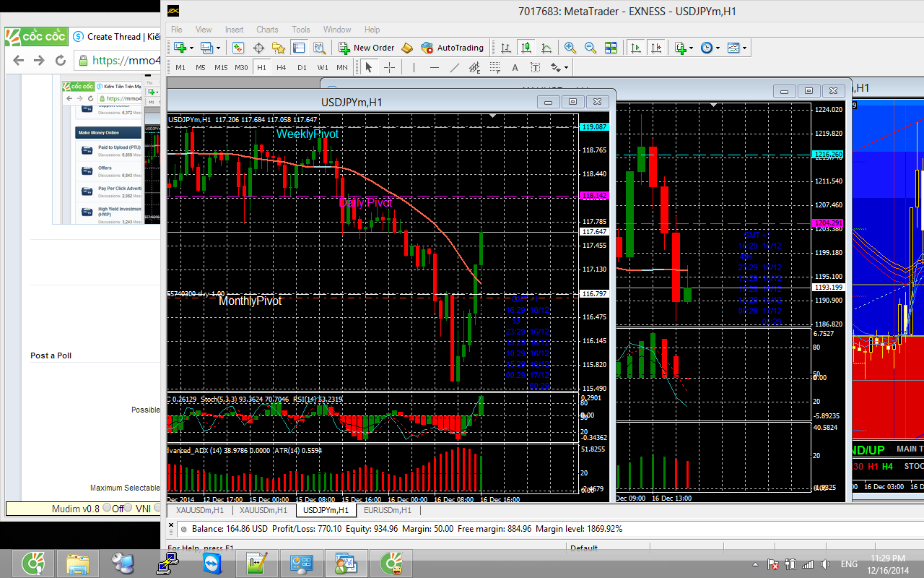Switch chart to candlestick view
This screenshot has height=578, width=924.
(527, 48)
